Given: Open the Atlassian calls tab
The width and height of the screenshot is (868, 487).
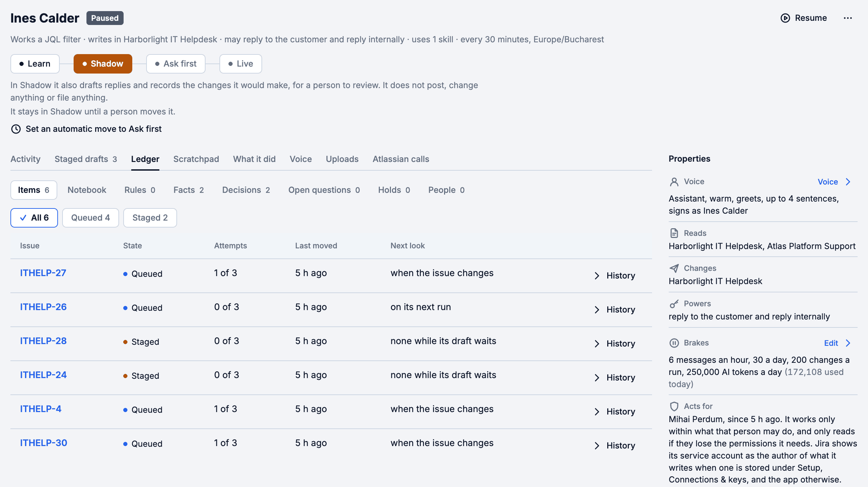Looking at the screenshot, I should (401, 159).
